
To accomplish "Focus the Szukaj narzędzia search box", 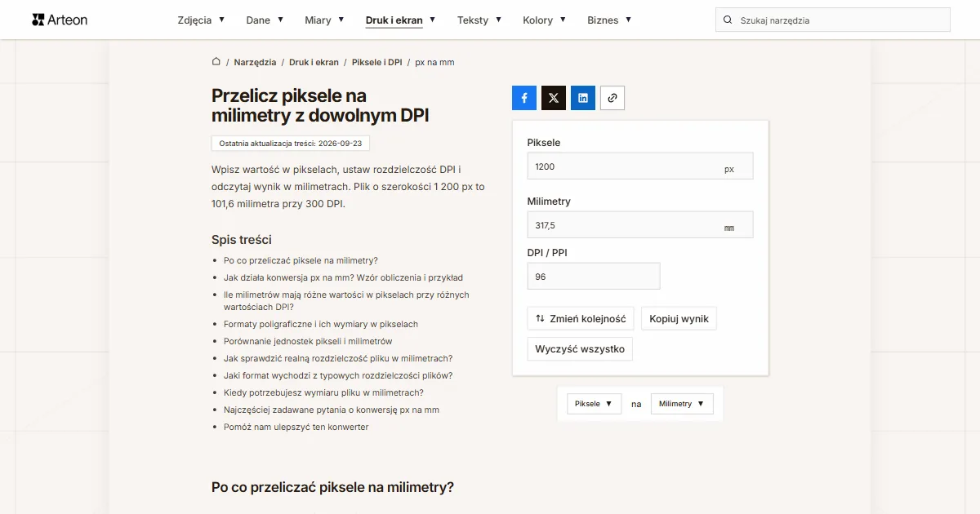I will pyautogui.click(x=833, y=20).
